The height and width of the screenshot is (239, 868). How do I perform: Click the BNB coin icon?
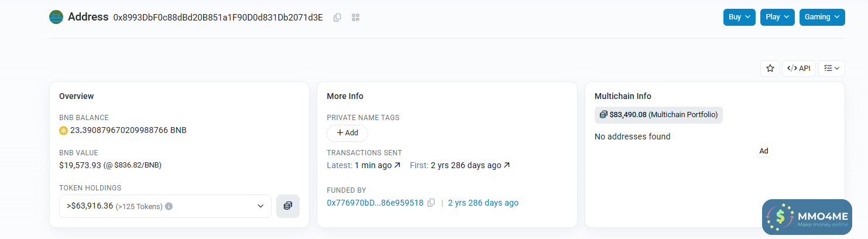coord(64,131)
